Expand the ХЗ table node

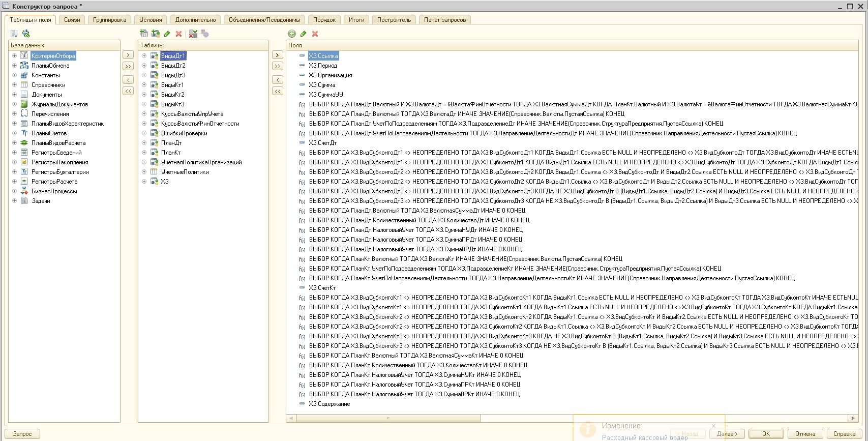[144, 181]
